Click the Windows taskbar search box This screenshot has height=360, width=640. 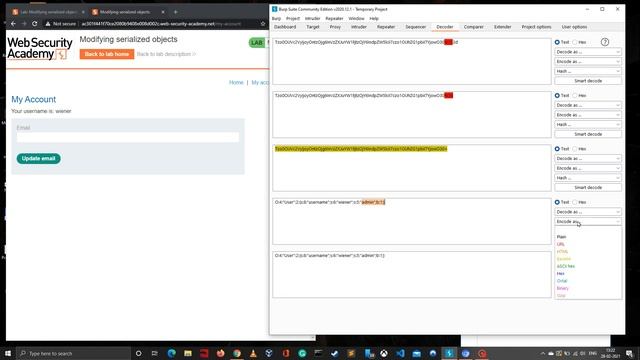point(73,353)
